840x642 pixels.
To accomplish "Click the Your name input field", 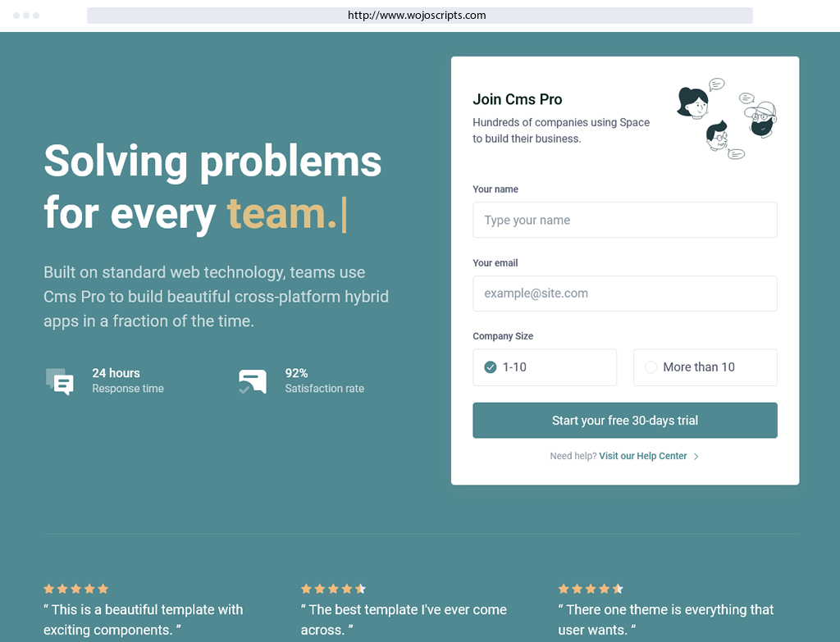I will (624, 220).
